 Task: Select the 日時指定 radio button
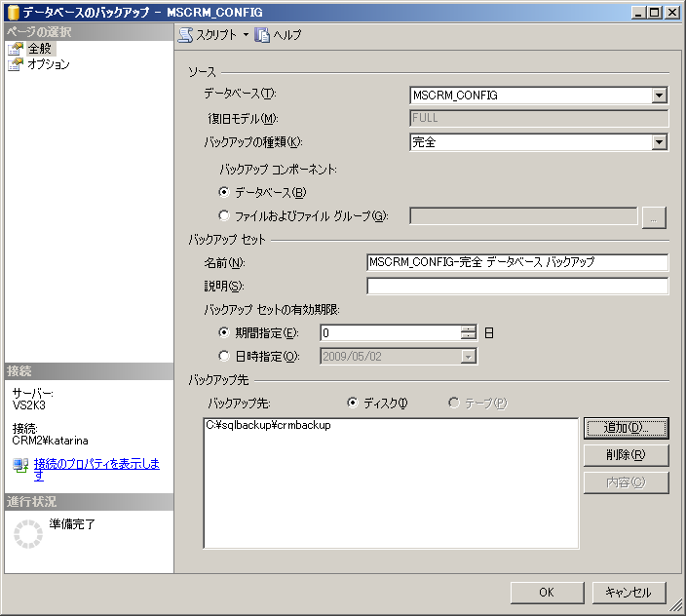(x=224, y=356)
